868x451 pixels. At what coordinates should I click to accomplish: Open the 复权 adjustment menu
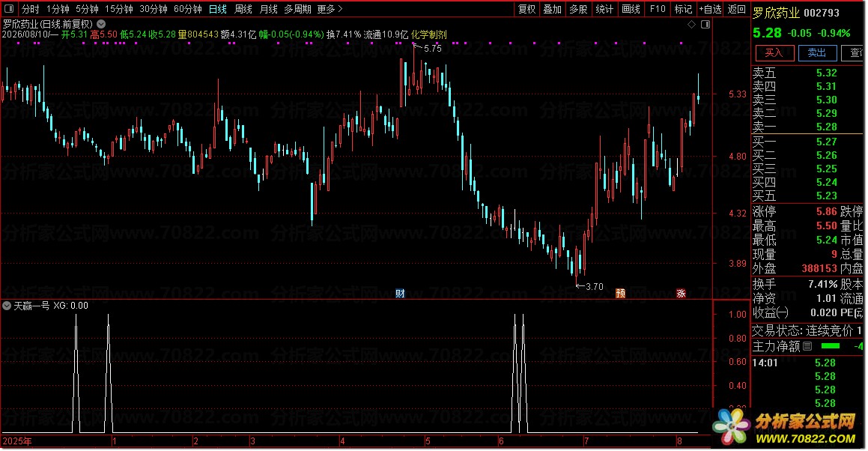(526, 9)
